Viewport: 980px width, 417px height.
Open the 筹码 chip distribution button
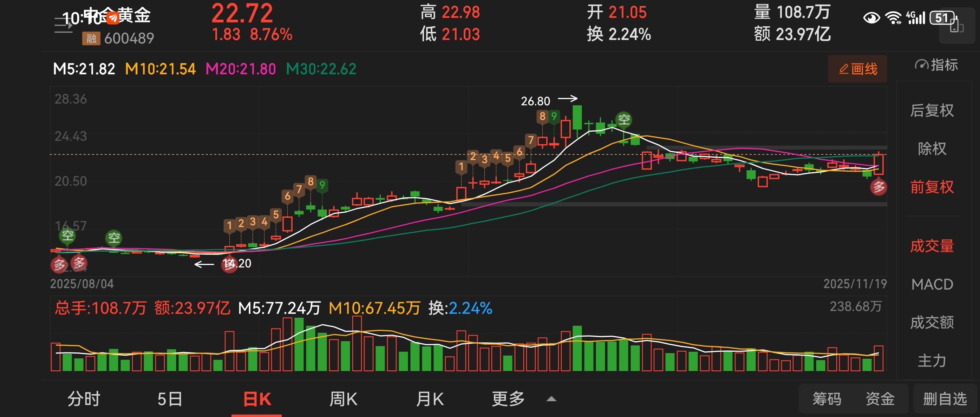[827, 399]
